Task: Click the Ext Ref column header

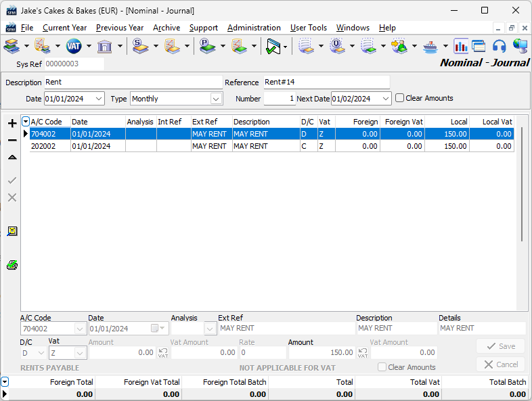Action: click(x=211, y=122)
